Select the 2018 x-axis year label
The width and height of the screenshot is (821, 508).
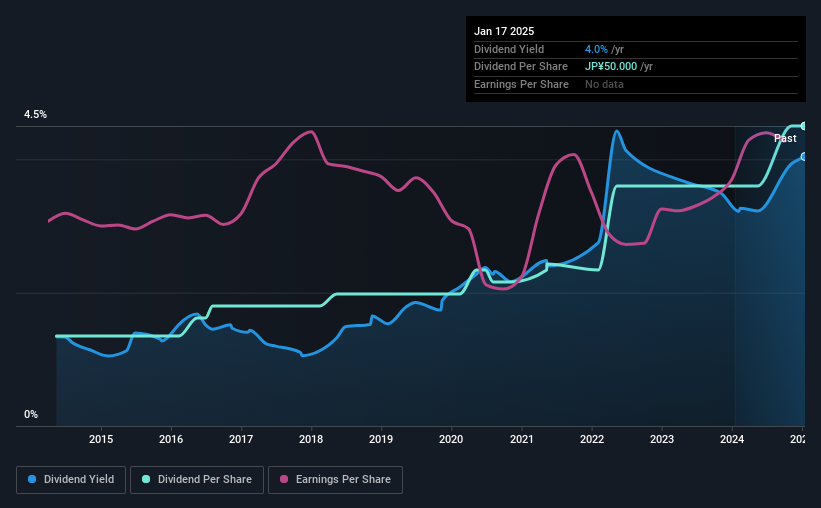pos(311,439)
